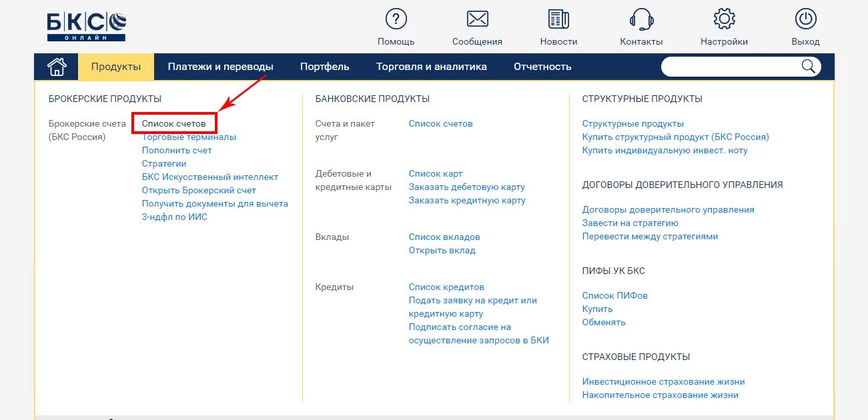Click Открыть Брокерский счет link
The height and width of the screenshot is (420, 868).
click(x=199, y=190)
